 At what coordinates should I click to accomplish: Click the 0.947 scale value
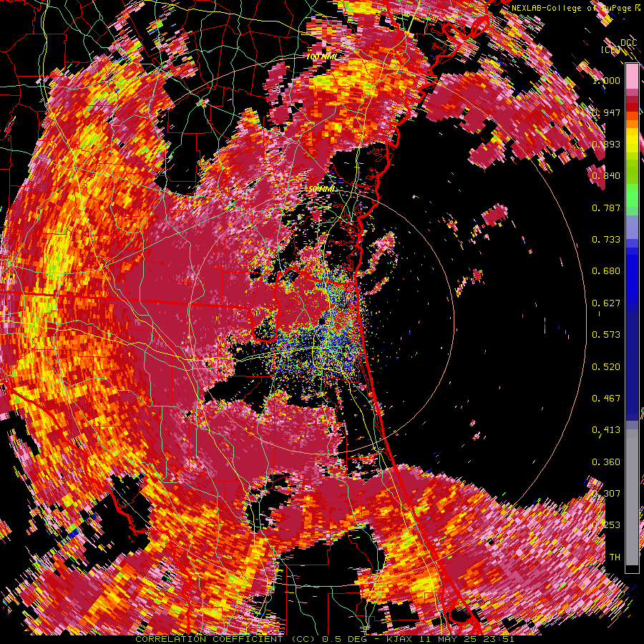[x=606, y=112]
